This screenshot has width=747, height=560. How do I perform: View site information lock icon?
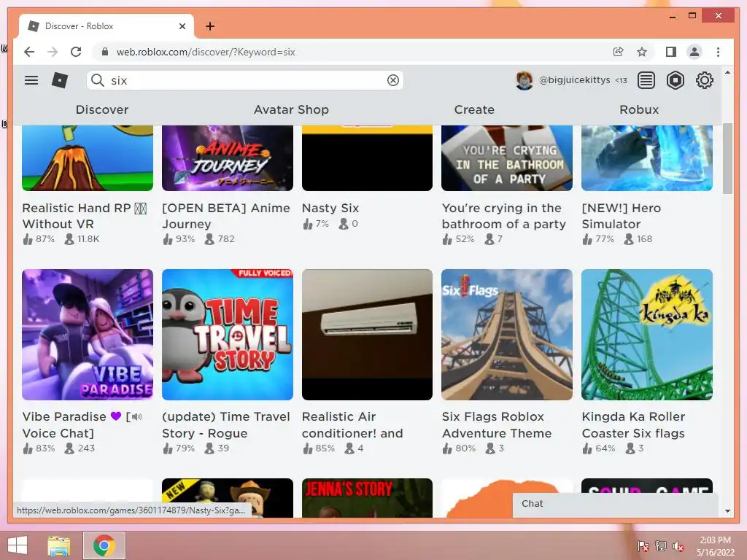[105, 52]
